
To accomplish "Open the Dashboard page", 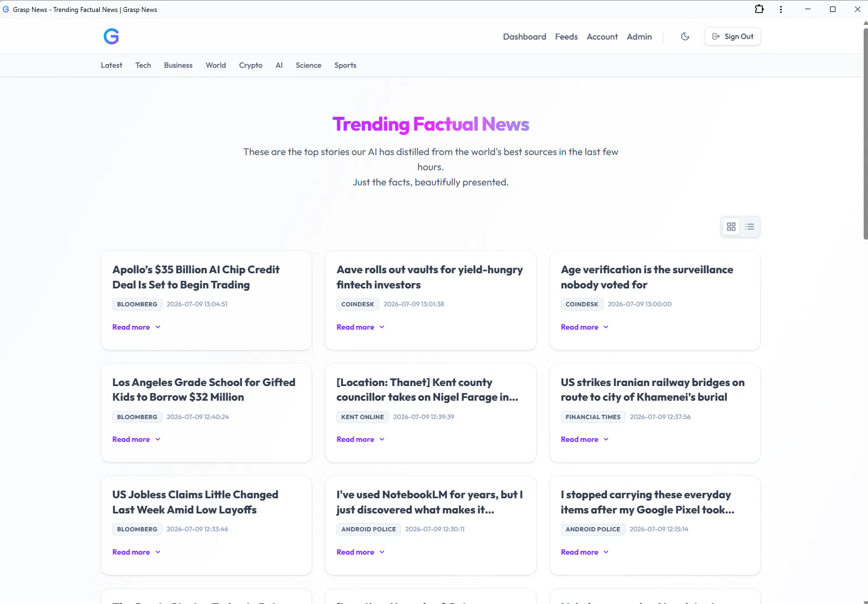I will pos(525,36).
